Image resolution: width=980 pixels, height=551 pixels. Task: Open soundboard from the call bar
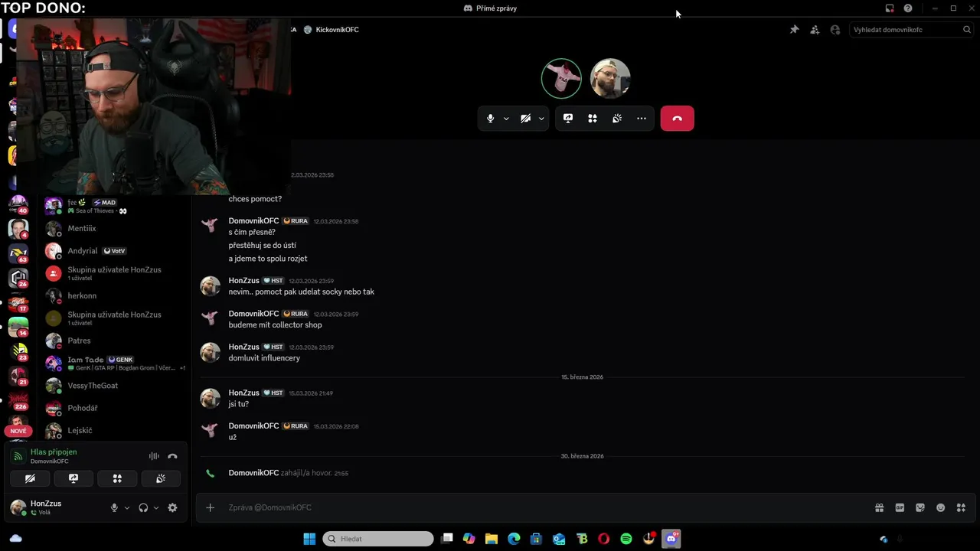[x=617, y=119]
